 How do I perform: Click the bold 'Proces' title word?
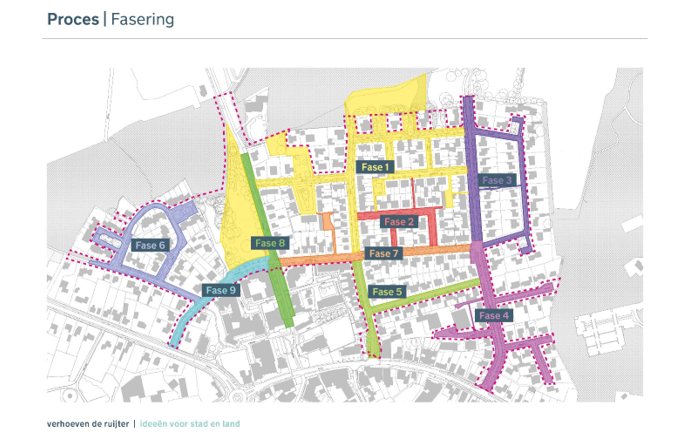point(72,19)
